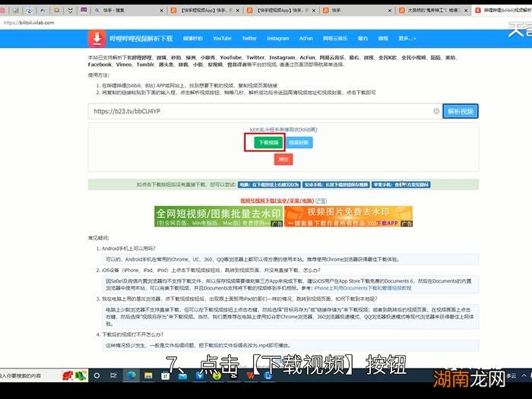The width and height of the screenshot is (532, 399).
Task: Open the red WPS icon in the taskbar
Action: (250, 376)
